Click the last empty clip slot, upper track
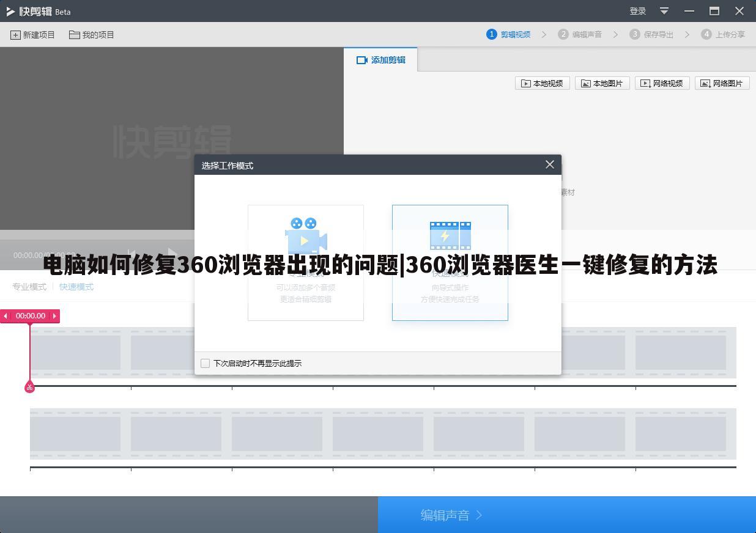 click(680, 353)
